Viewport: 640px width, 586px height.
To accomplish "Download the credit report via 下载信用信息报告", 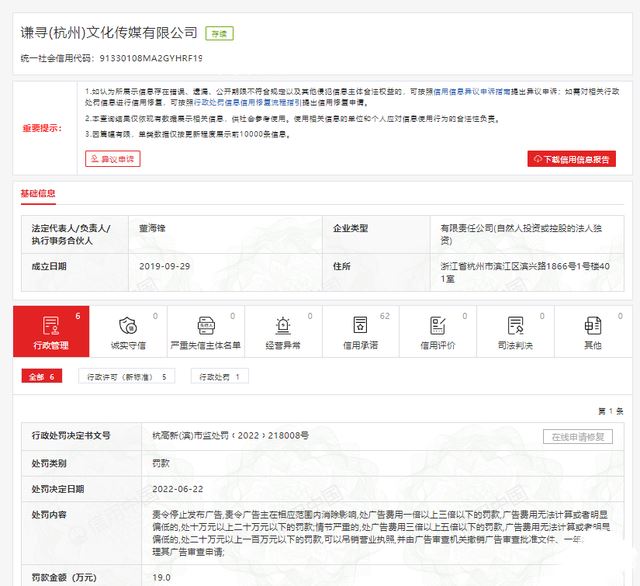I will [571, 159].
